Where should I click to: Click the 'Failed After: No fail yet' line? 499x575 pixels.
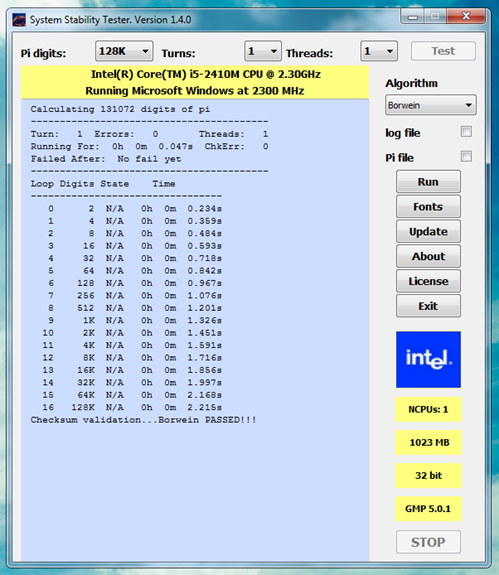(x=106, y=159)
